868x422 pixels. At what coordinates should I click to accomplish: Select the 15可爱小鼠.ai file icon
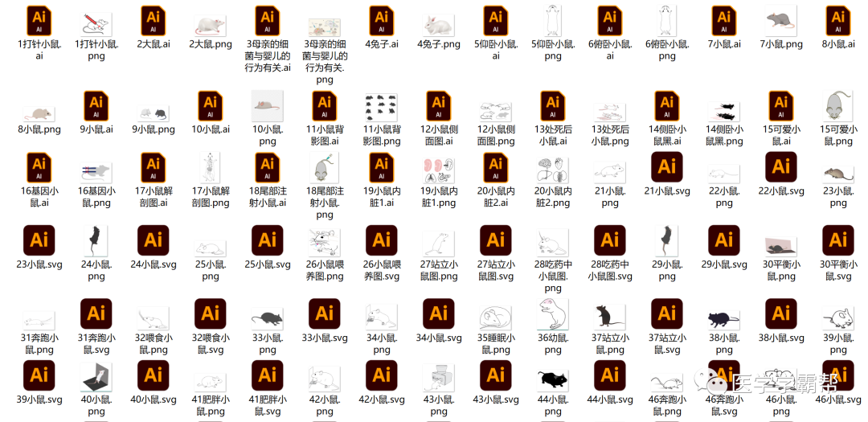coord(780,106)
